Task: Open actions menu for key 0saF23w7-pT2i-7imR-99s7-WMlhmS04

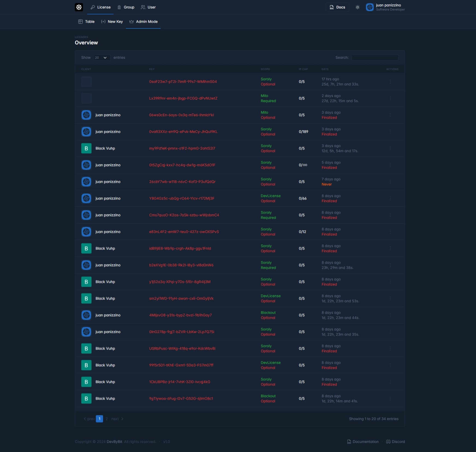Action: (x=390, y=82)
